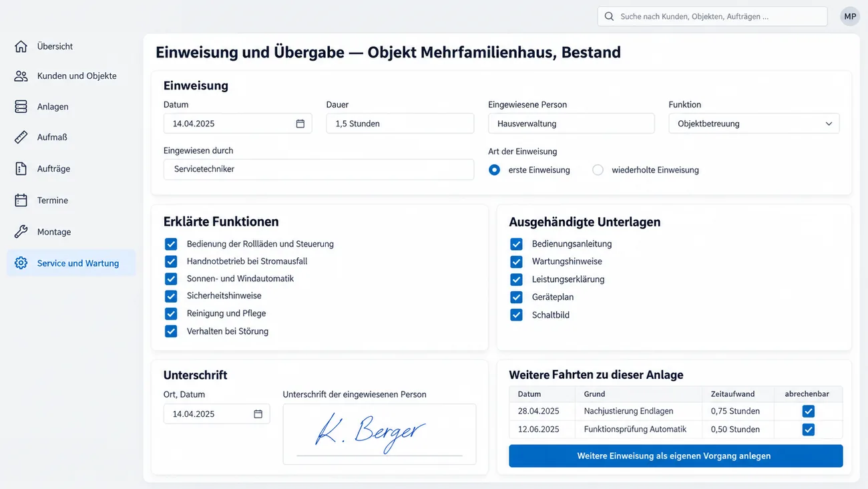
Task: Click the Einweisung Datum input 14.04.2025
Action: (x=238, y=124)
